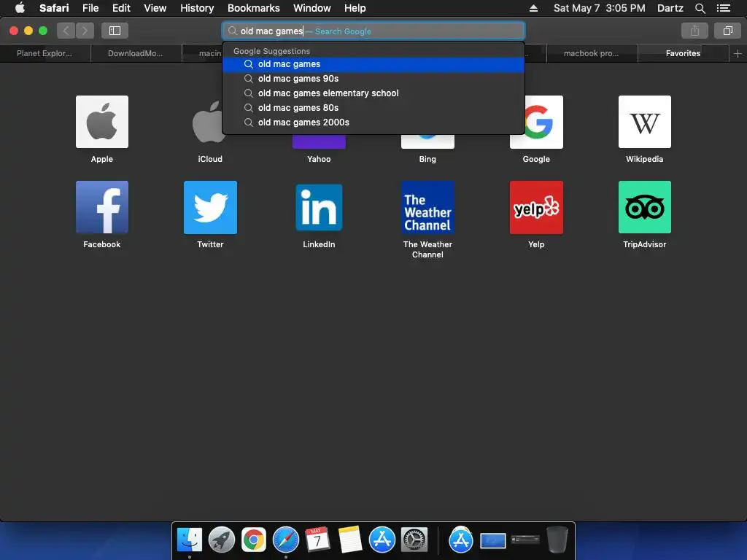Switch to the macbook pro... tab
This screenshot has width=747, height=560.
coord(591,53)
